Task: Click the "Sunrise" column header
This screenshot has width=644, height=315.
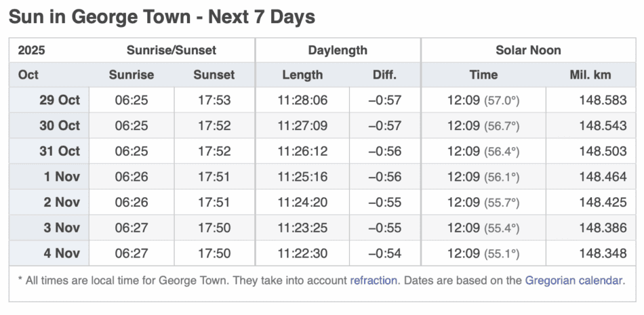Action: [x=132, y=75]
